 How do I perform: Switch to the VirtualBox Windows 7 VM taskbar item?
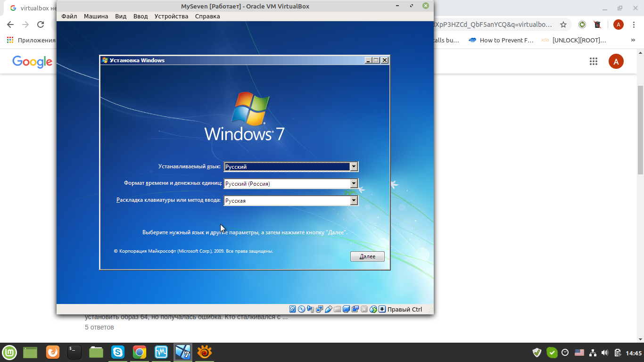pos(183,352)
